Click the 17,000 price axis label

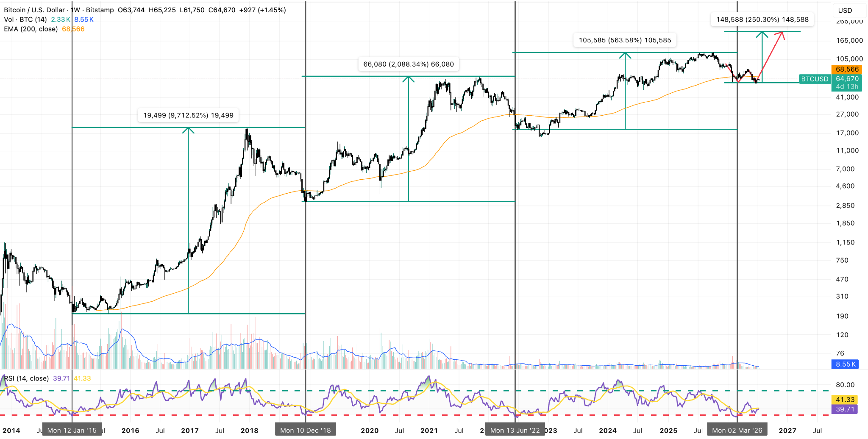click(847, 133)
